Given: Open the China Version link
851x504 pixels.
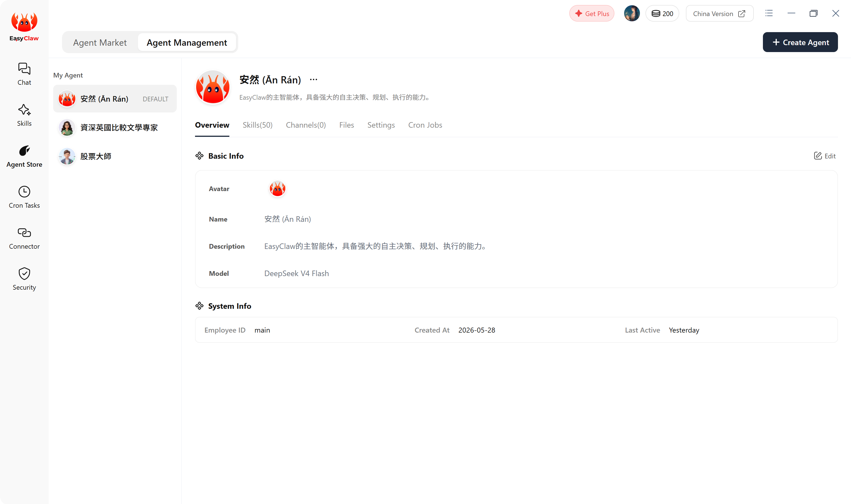Looking at the screenshot, I should coord(719,14).
